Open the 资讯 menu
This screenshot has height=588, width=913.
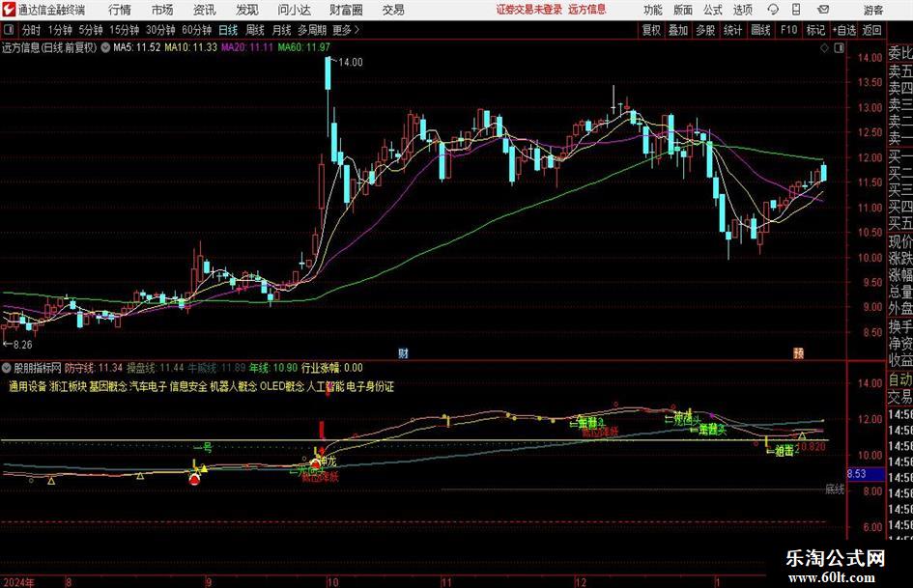205,10
